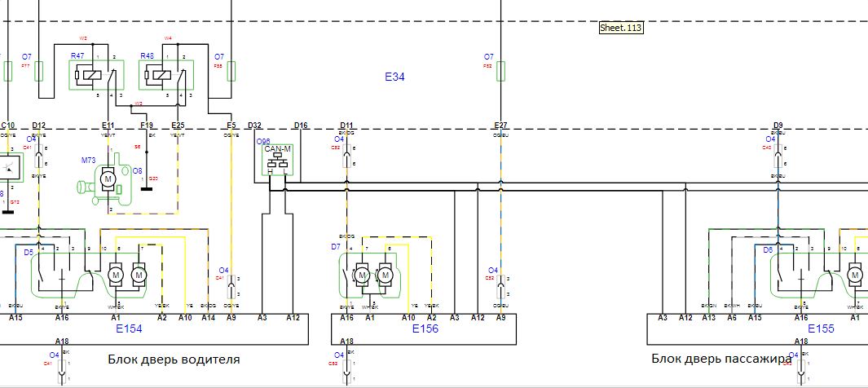The image size is (868, 388).
Task: Select the O4 connector above pin A9 of E154
Action: [232, 287]
